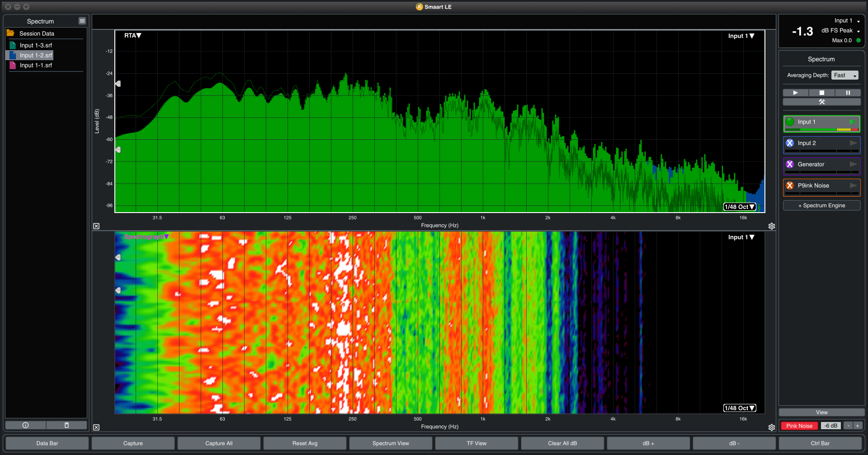Open the RTA graph type dropdown

[133, 35]
